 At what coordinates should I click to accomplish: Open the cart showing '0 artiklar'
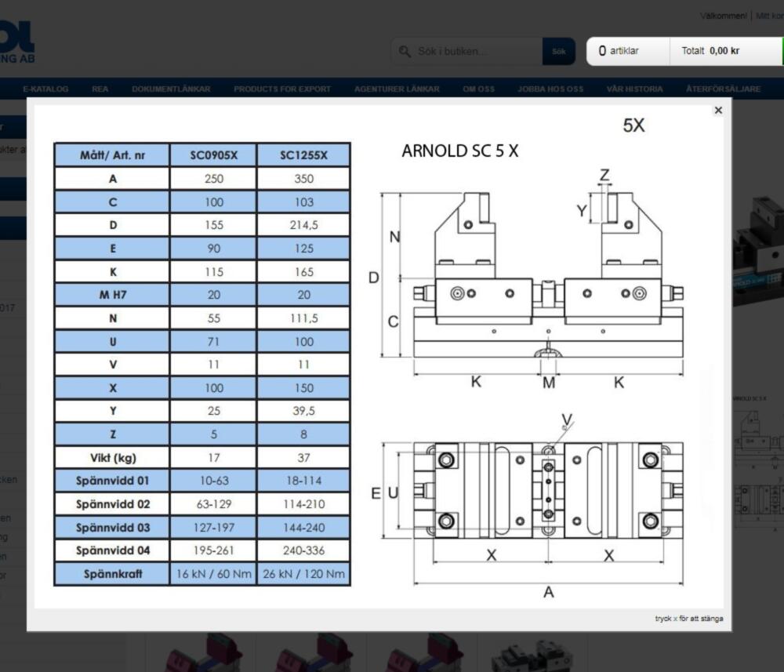click(619, 51)
